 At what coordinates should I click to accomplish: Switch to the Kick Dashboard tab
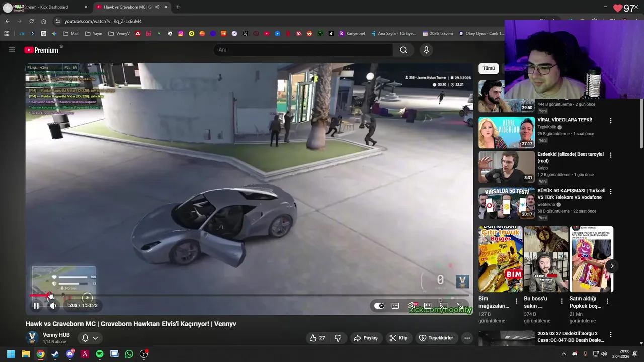45,7
